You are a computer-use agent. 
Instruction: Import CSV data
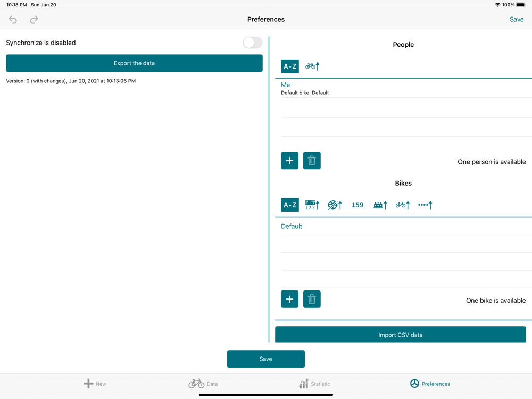pos(401,335)
